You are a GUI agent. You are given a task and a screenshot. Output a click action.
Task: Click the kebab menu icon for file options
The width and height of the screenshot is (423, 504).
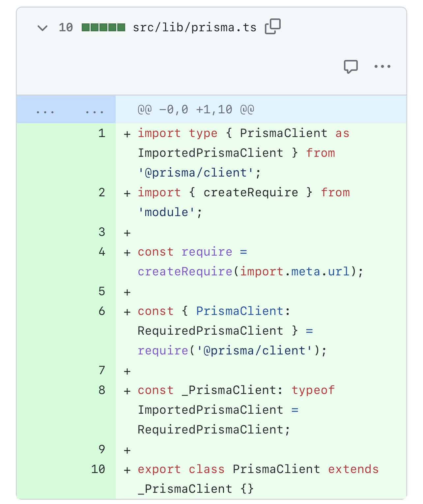(382, 66)
